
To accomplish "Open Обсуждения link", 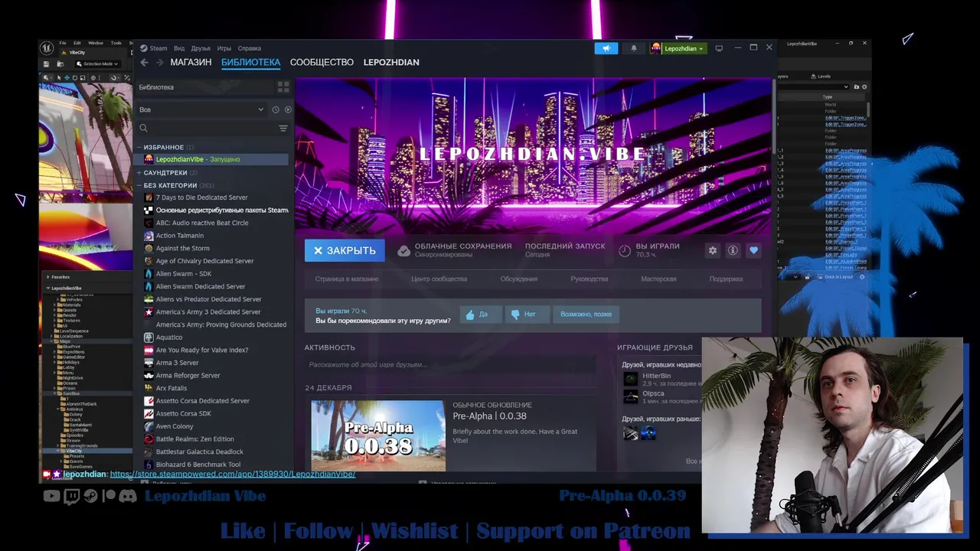I will pyautogui.click(x=519, y=279).
